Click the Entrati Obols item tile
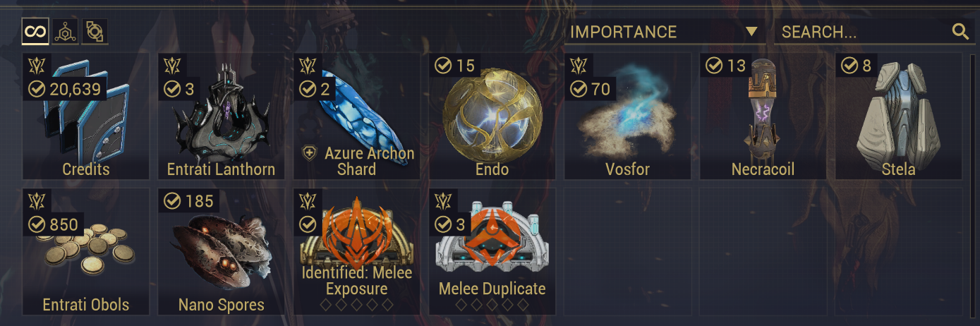980x326 pixels. pyautogui.click(x=86, y=251)
